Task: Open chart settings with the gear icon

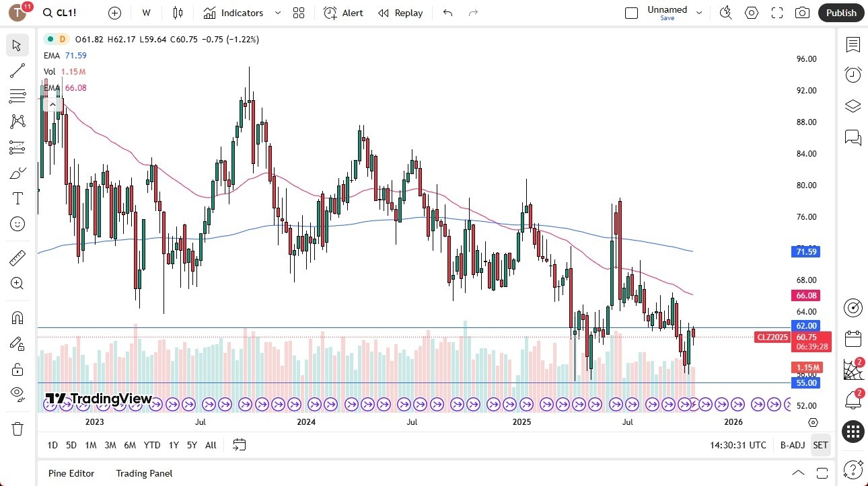Action: coord(752,12)
